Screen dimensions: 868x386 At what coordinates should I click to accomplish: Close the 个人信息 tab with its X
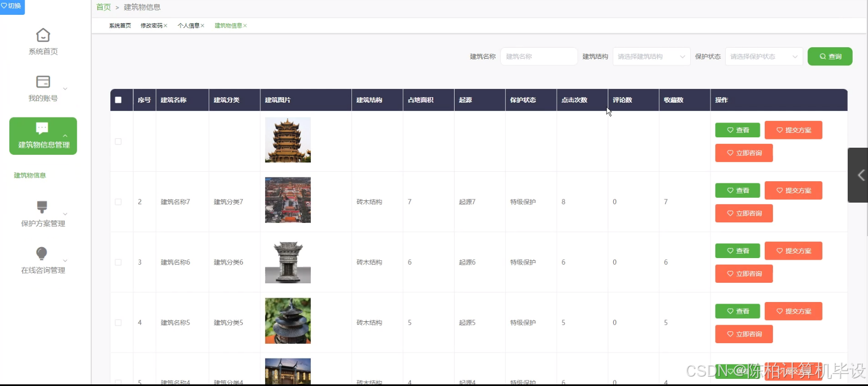click(203, 26)
